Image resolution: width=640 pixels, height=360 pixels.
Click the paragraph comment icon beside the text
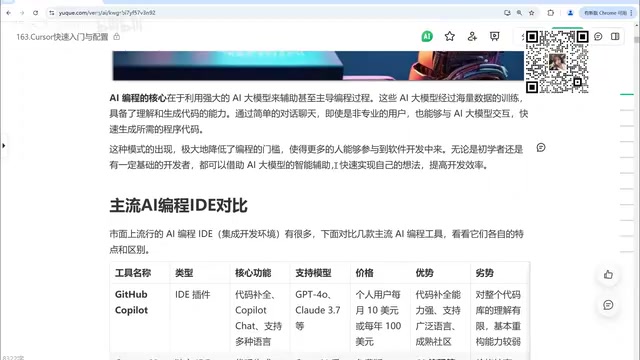point(541,148)
